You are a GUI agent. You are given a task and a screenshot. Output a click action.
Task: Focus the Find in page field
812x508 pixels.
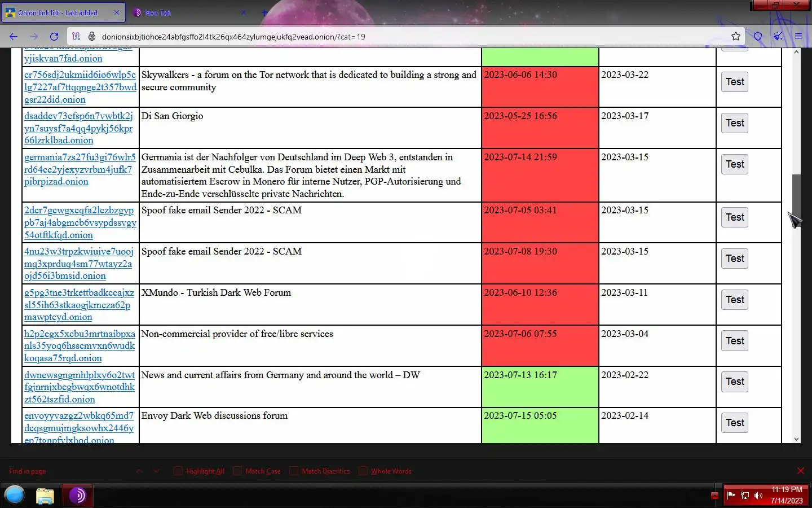(68, 471)
